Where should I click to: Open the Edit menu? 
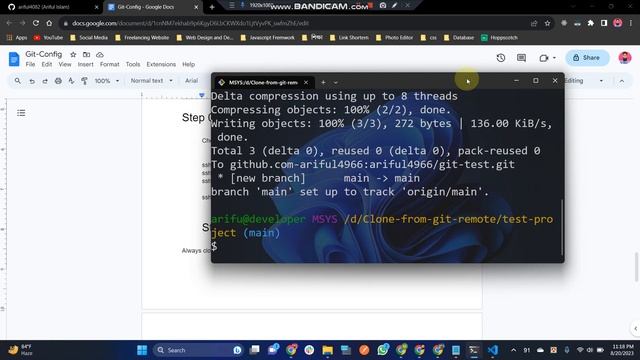click(x=47, y=64)
